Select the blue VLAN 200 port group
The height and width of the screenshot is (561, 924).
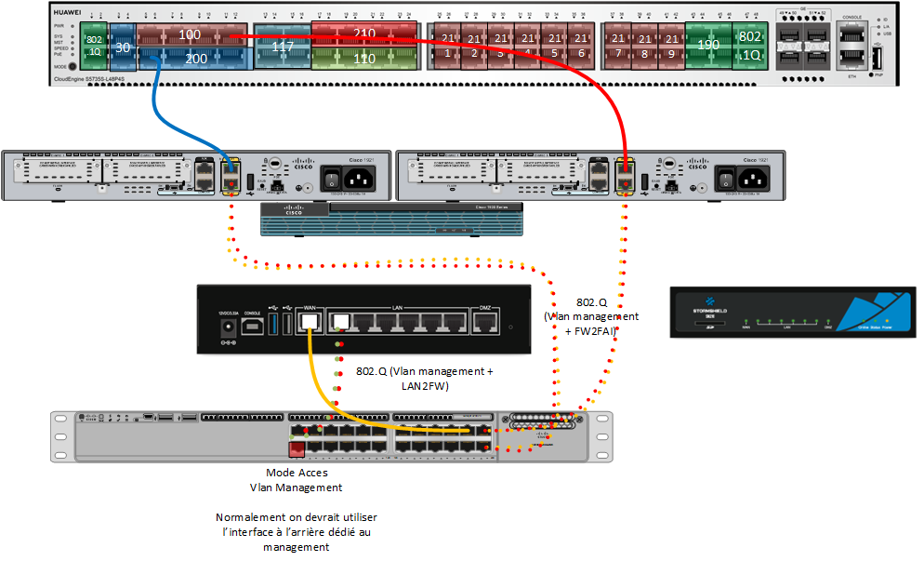193,59
